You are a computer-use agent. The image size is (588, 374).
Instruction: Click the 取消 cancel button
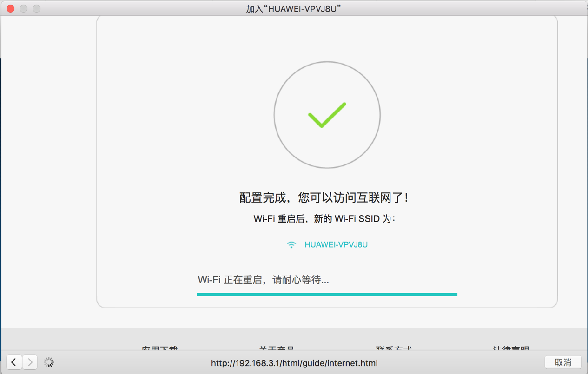pyautogui.click(x=563, y=362)
